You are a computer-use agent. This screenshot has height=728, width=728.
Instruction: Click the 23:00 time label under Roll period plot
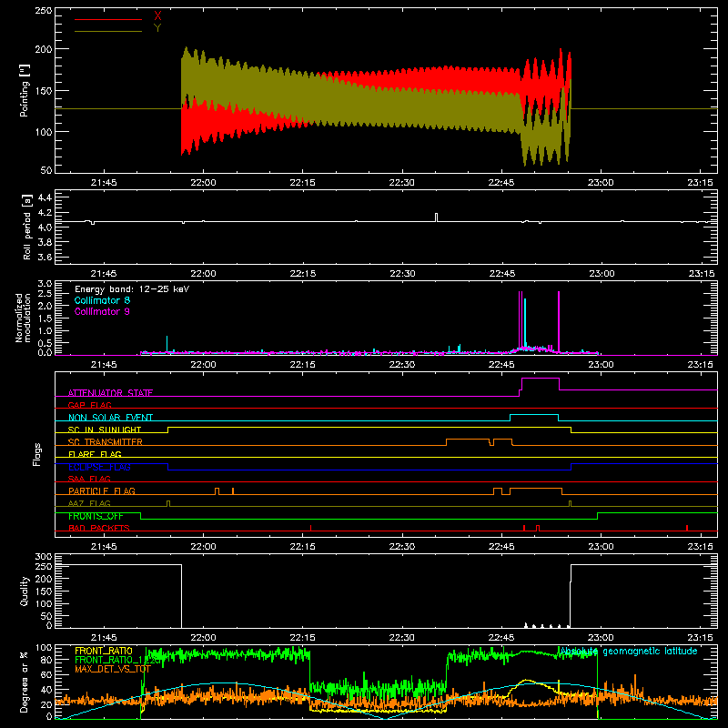[x=601, y=274]
